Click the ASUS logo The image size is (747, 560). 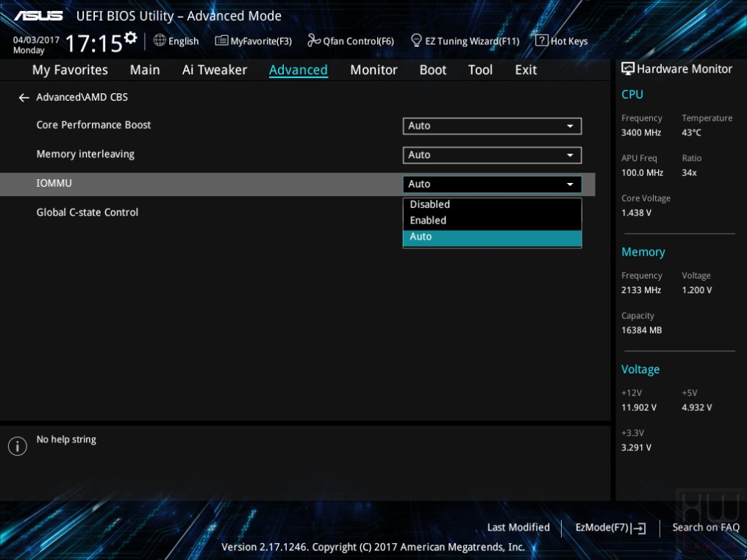(x=38, y=15)
